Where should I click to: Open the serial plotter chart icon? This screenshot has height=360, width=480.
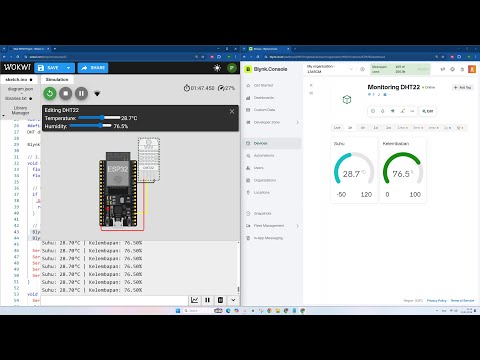[x=195, y=300]
